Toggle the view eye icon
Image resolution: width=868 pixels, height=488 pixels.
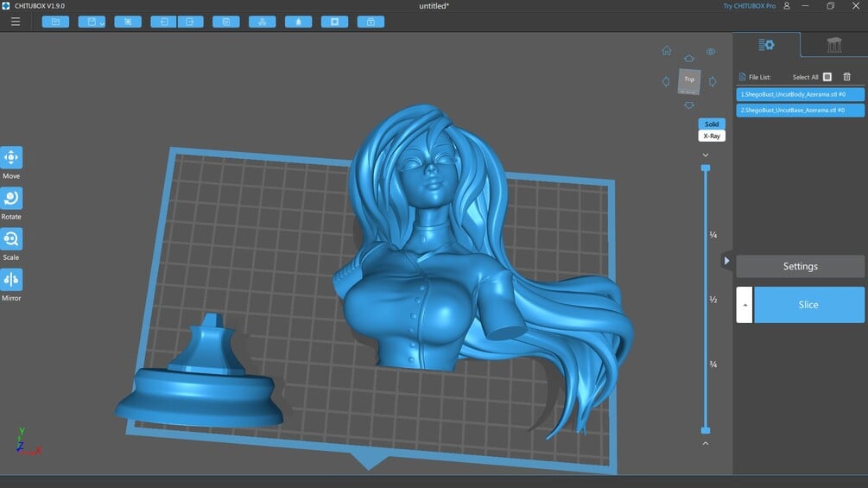pyautogui.click(x=711, y=52)
